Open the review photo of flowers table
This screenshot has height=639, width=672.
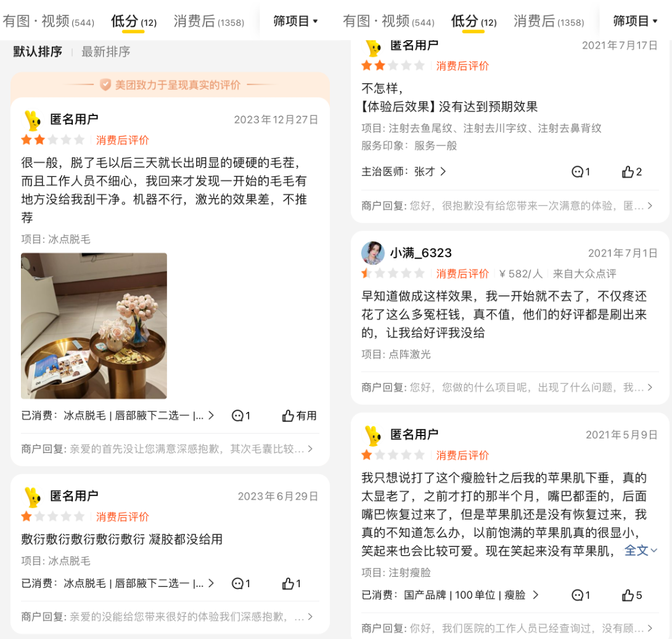pos(94,326)
